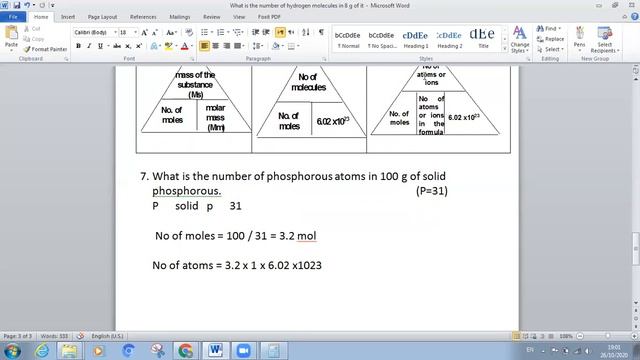The height and width of the screenshot is (360, 640).
Task: Open the Pens tool
Action: [x=580, y=38]
